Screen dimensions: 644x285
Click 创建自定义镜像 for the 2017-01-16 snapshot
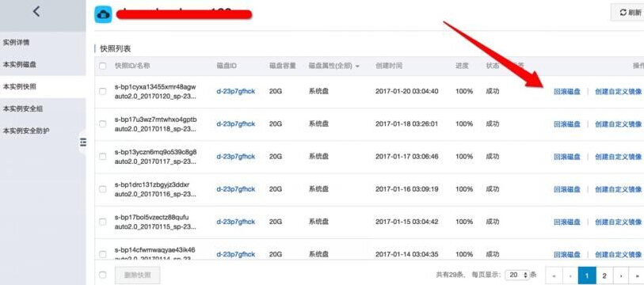click(x=618, y=189)
